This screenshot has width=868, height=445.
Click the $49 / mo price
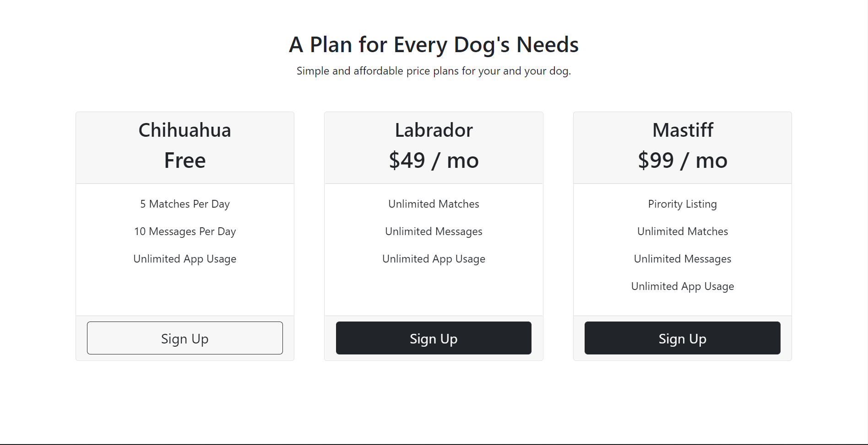pyautogui.click(x=434, y=160)
